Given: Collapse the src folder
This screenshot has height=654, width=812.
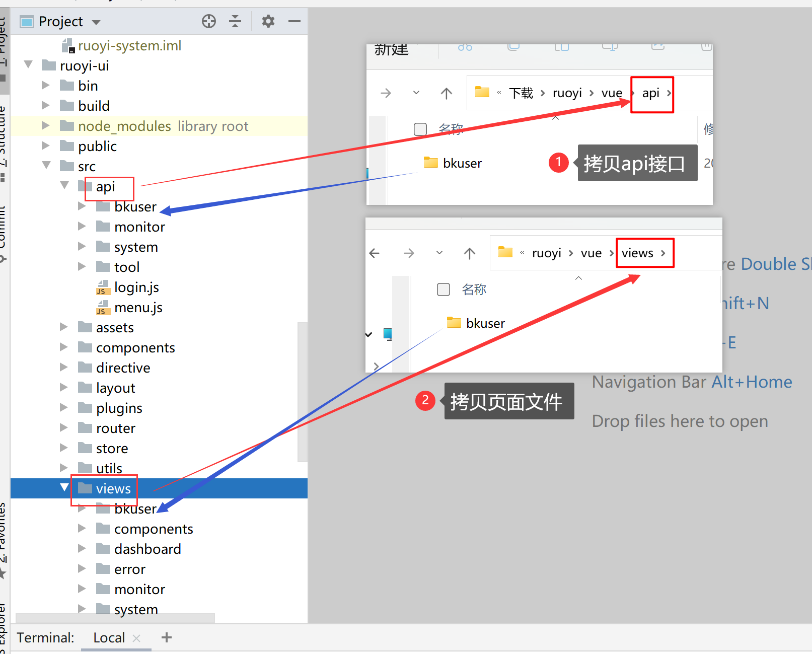Looking at the screenshot, I should click(x=47, y=166).
